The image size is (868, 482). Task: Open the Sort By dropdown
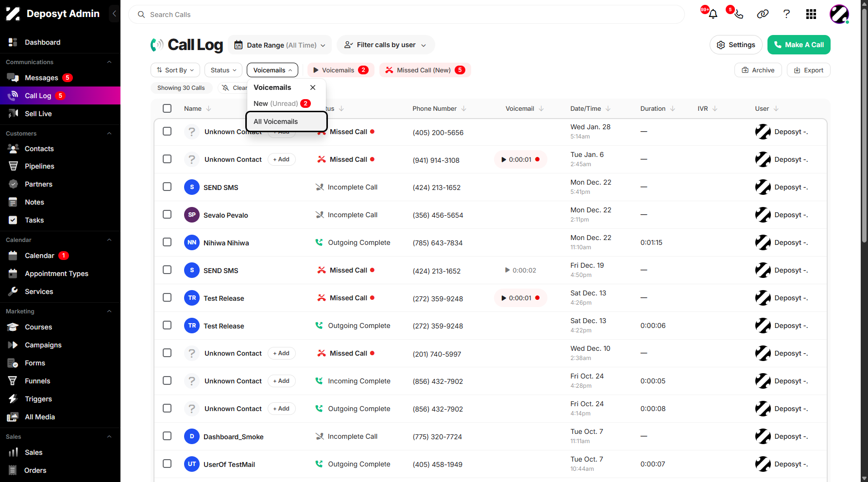(175, 70)
